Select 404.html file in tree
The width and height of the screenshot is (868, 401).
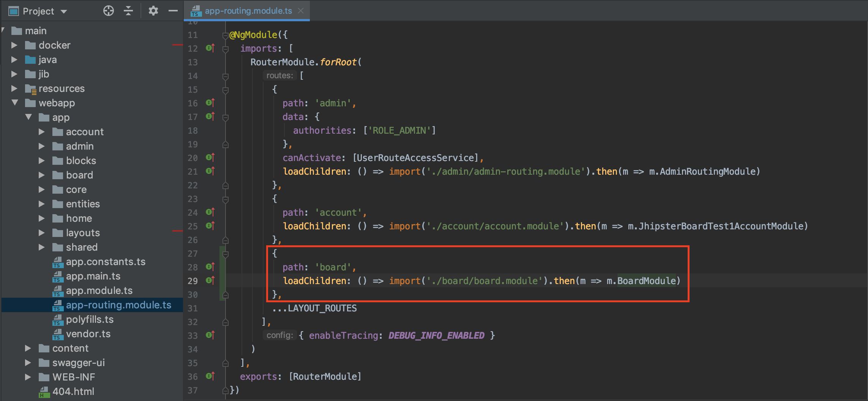tap(73, 392)
